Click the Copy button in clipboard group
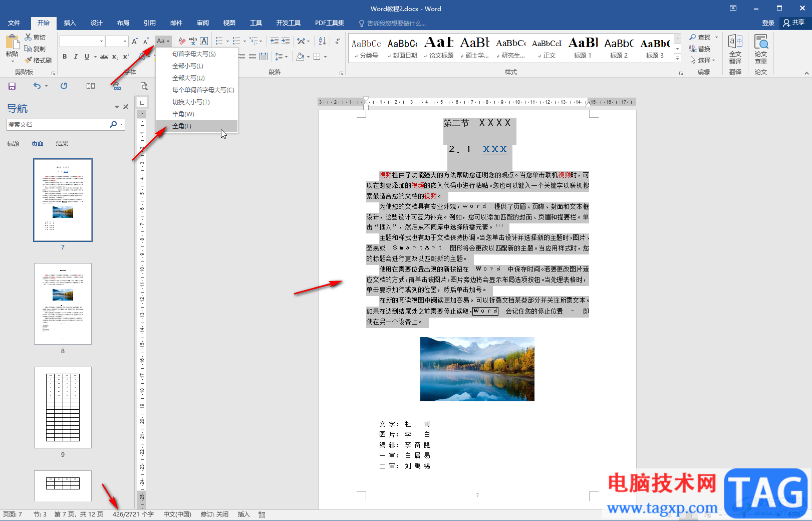This screenshot has height=521, width=812. [x=35, y=49]
